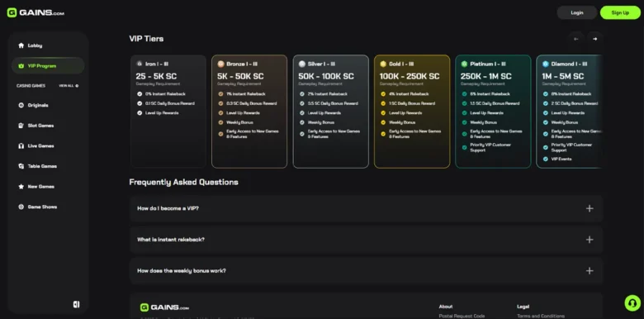Open the 'How do I become a VIP?' question
This screenshot has width=644, height=319.
click(x=366, y=208)
